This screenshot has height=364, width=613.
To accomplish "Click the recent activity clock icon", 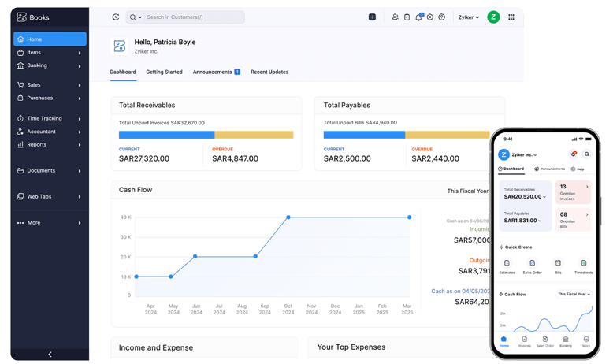I will (x=116, y=17).
